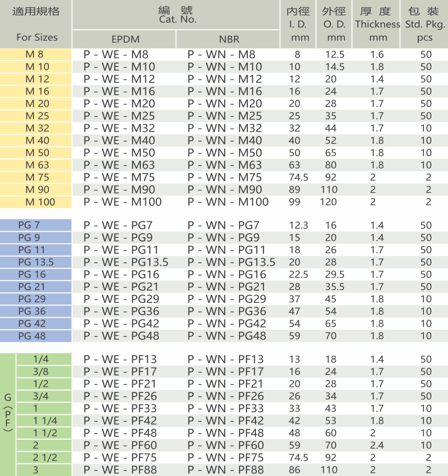Click the vertical G (PF) group label
The width and height of the screenshot is (448, 476).
8,412
